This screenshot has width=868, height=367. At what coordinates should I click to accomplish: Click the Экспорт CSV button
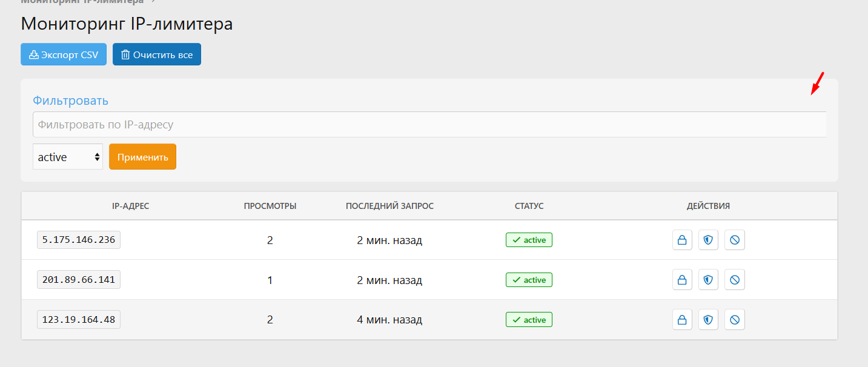tap(64, 55)
